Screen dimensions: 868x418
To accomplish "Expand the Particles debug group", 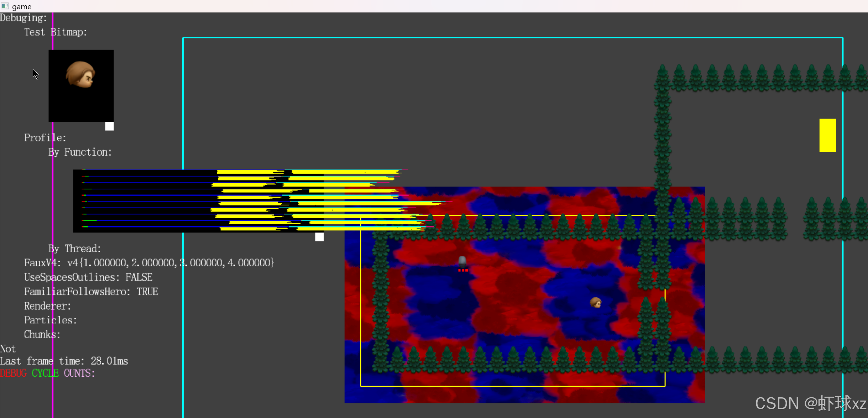I will coord(50,320).
